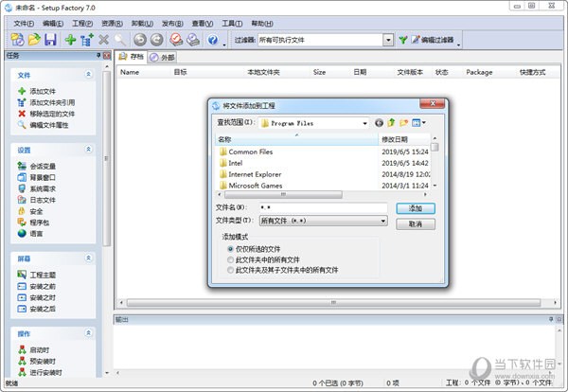
Task: Click the file list horizontal scrollbar
Action: click(x=333, y=302)
